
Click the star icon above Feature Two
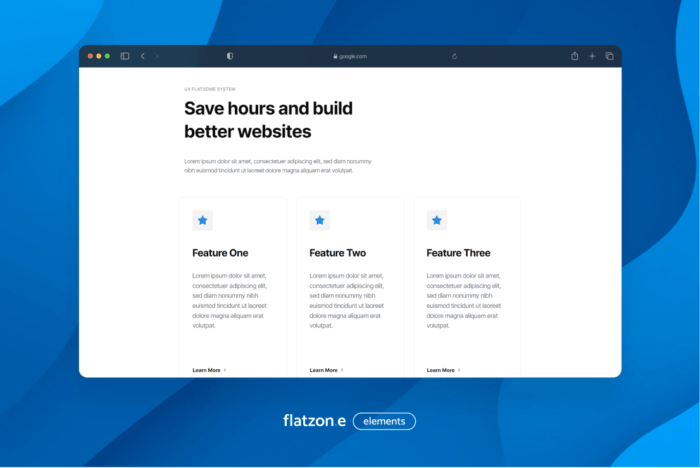(x=320, y=220)
